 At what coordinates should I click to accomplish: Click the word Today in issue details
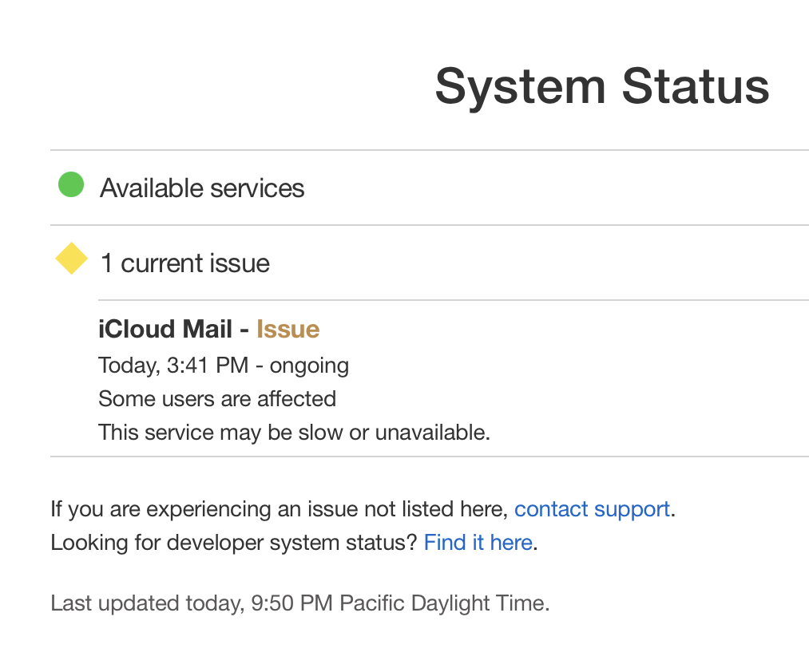128,366
